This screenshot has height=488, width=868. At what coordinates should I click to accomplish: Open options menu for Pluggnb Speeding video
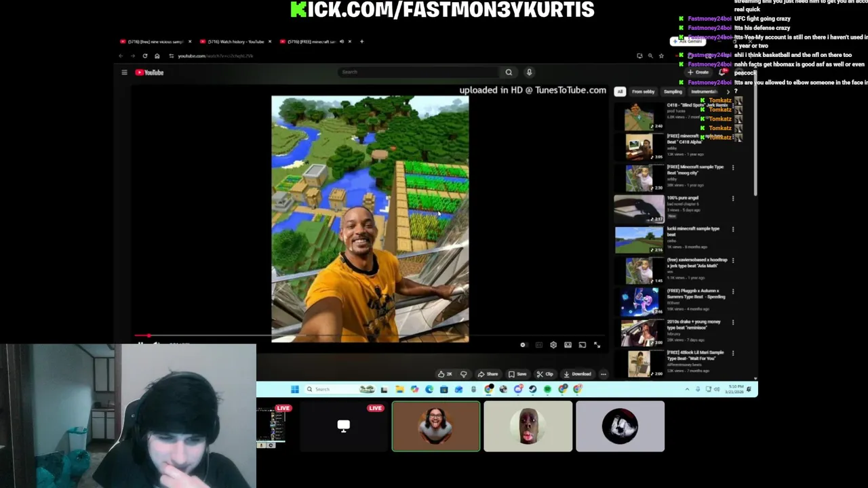[x=733, y=291]
